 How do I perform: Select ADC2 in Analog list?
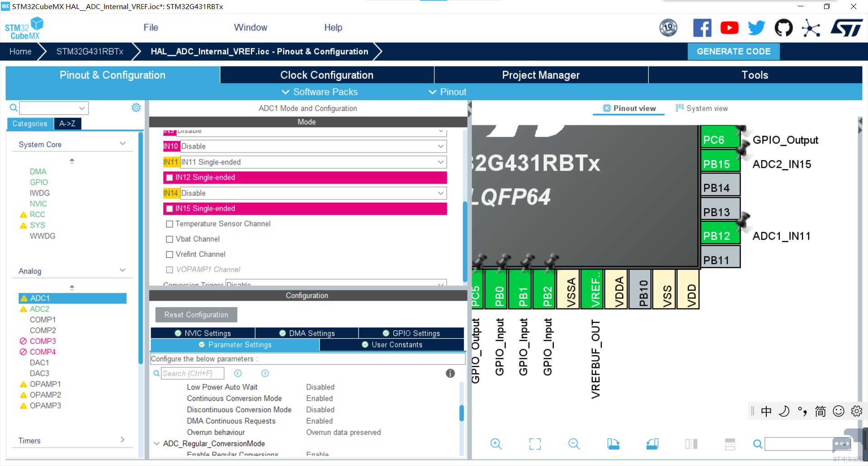pos(39,309)
